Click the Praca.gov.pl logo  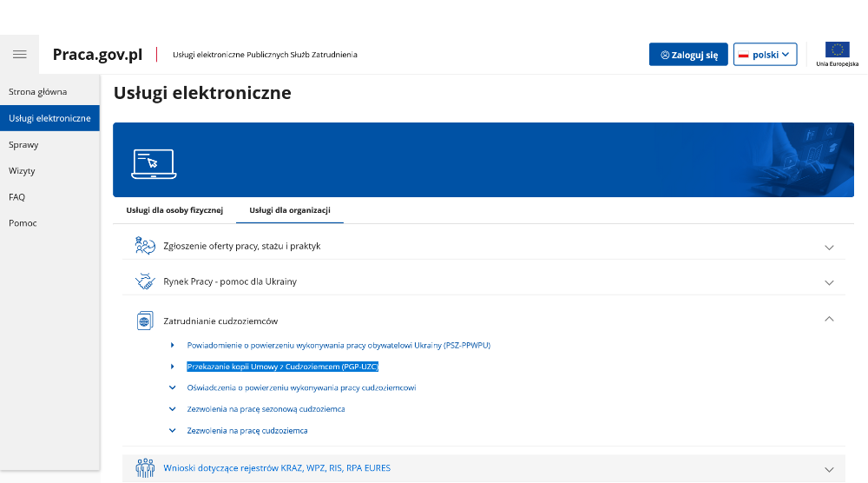[x=97, y=55]
